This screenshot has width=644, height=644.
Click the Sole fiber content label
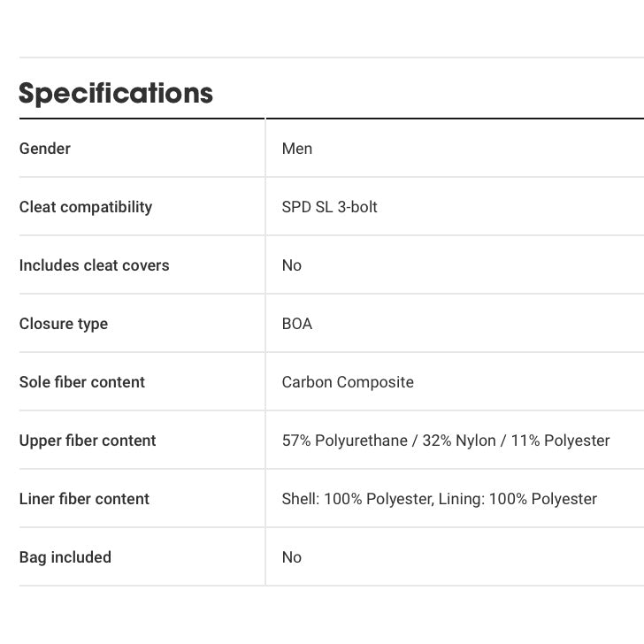pos(82,382)
